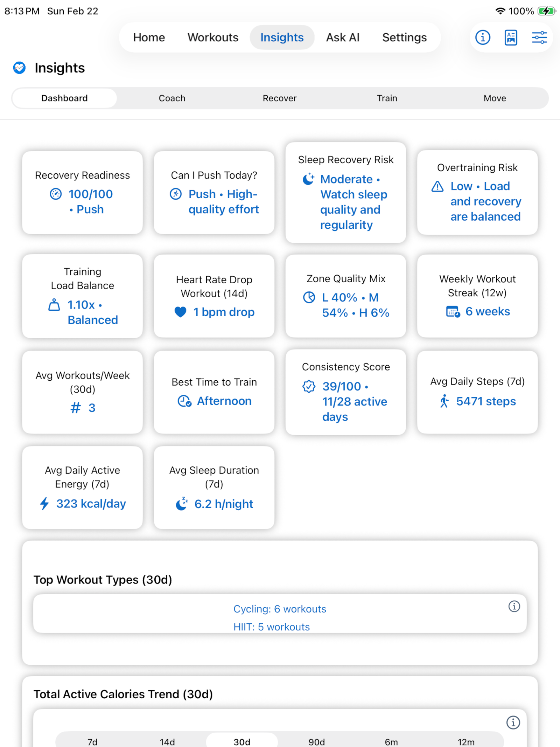Go to the Workouts page
The image size is (560, 747).
point(213,37)
